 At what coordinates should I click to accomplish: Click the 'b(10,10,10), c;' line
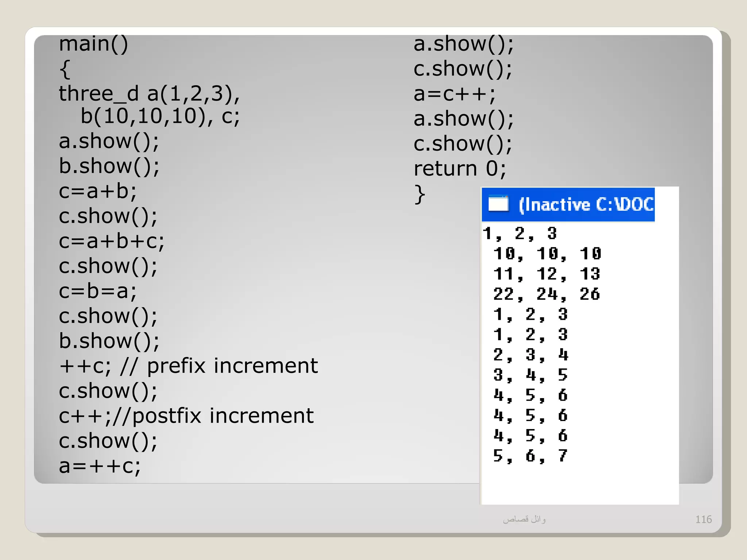pyautogui.click(x=160, y=117)
